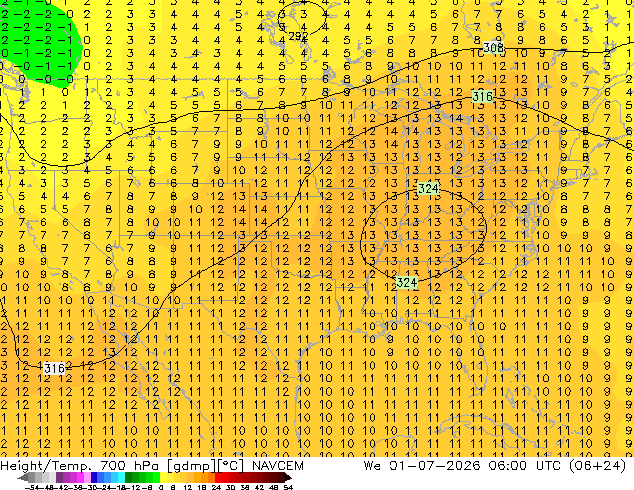Image resolution: width=634 pixels, height=490 pixels.
Task: Click the lower 324 contour label
Action: click(406, 282)
